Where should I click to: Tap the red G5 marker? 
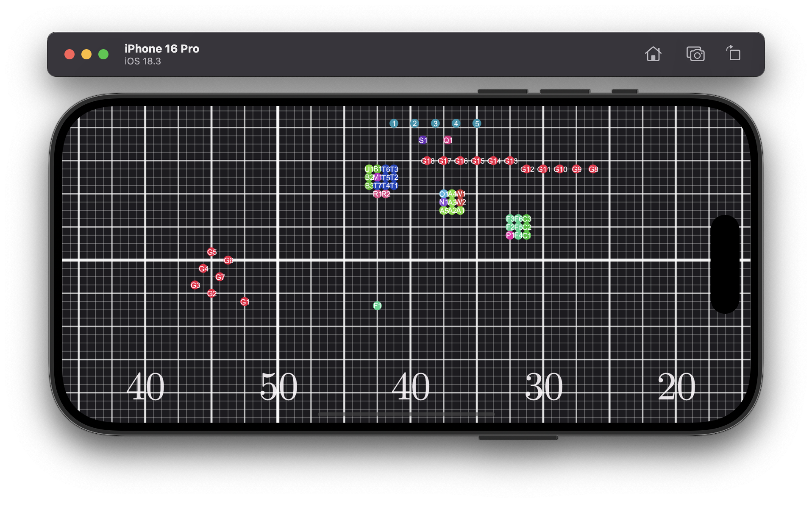point(211,252)
